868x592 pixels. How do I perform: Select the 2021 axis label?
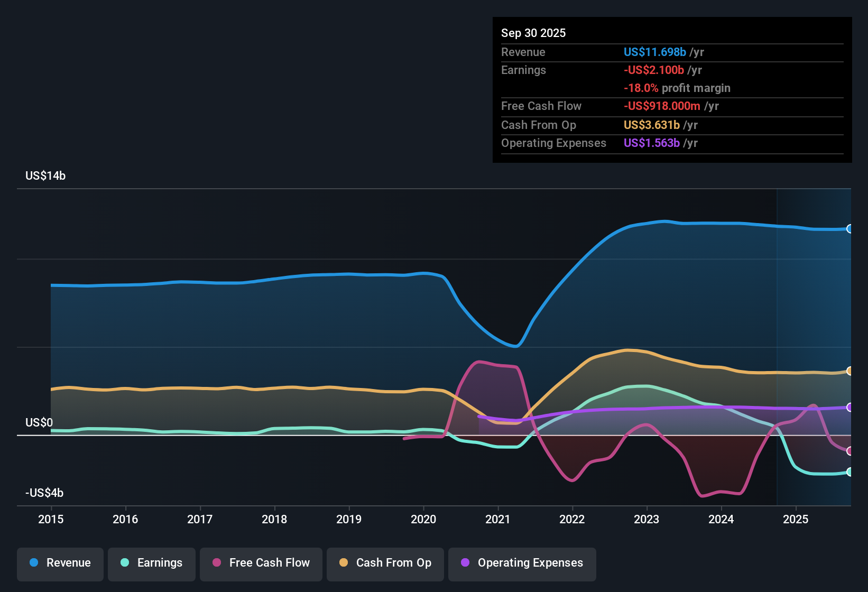(497, 520)
